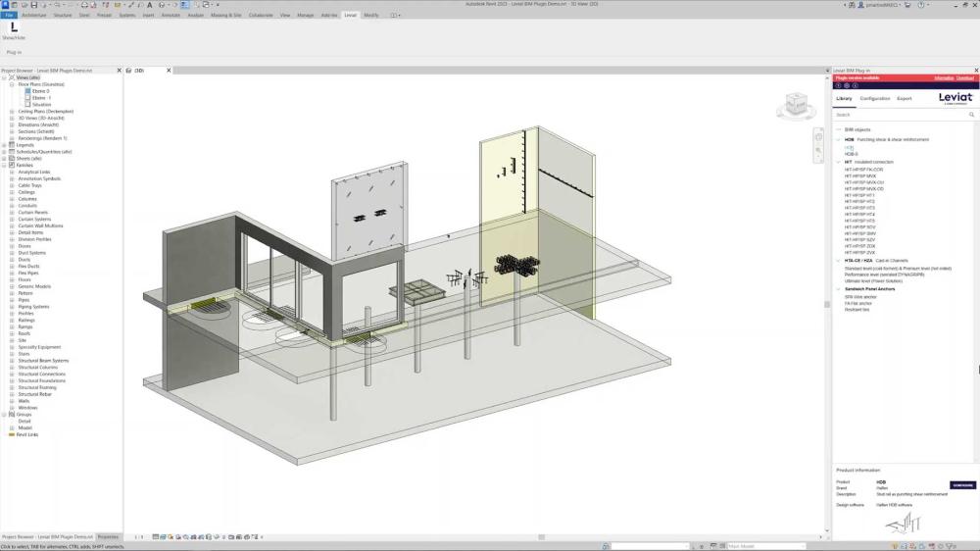Select the HDB-S item in library list

(851, 154)
